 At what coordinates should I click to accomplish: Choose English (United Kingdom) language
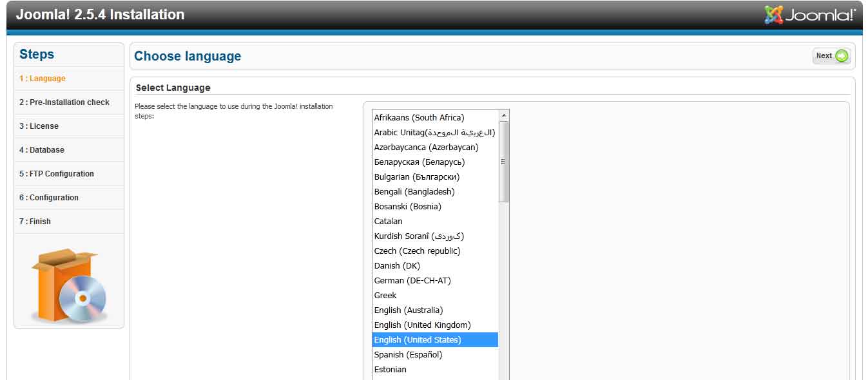click(x=435, y=325)
